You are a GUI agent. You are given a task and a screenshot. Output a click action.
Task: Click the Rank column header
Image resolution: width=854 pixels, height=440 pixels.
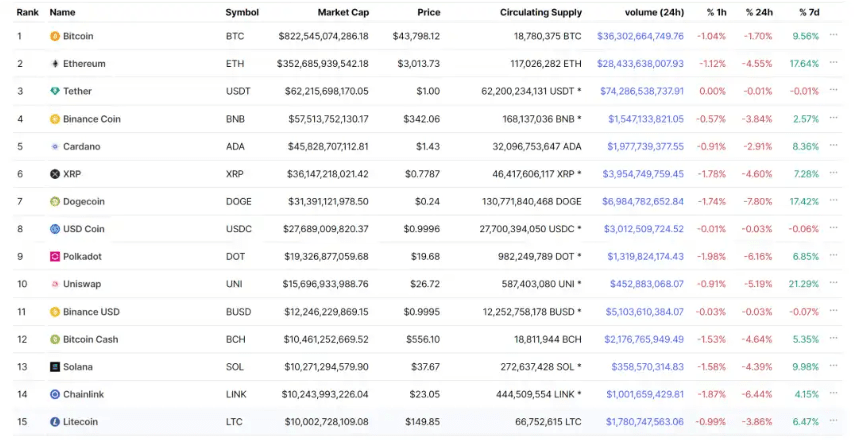click(x=28, y=13)
